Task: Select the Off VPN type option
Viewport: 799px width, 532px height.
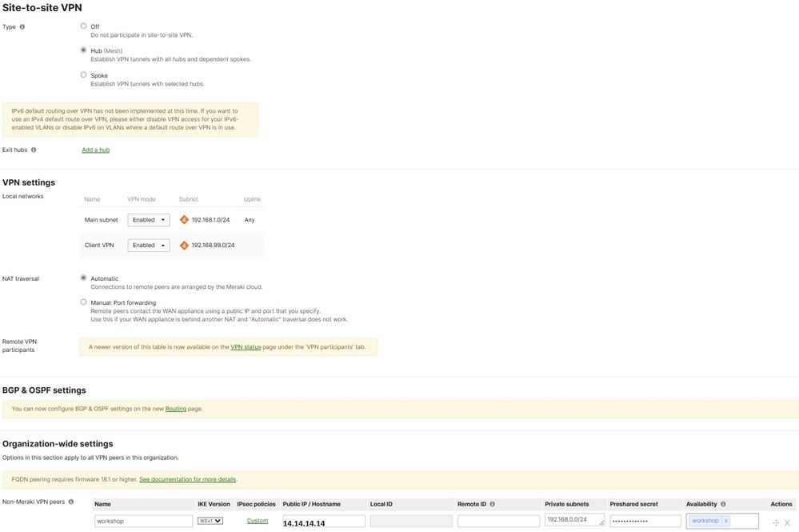Action: pyautogui.click(x=83, y=26)
